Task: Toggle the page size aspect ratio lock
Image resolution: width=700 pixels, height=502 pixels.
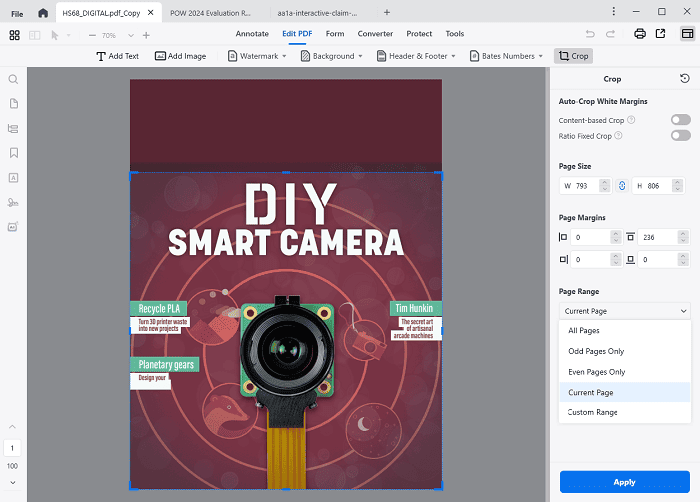Action: 621,185
